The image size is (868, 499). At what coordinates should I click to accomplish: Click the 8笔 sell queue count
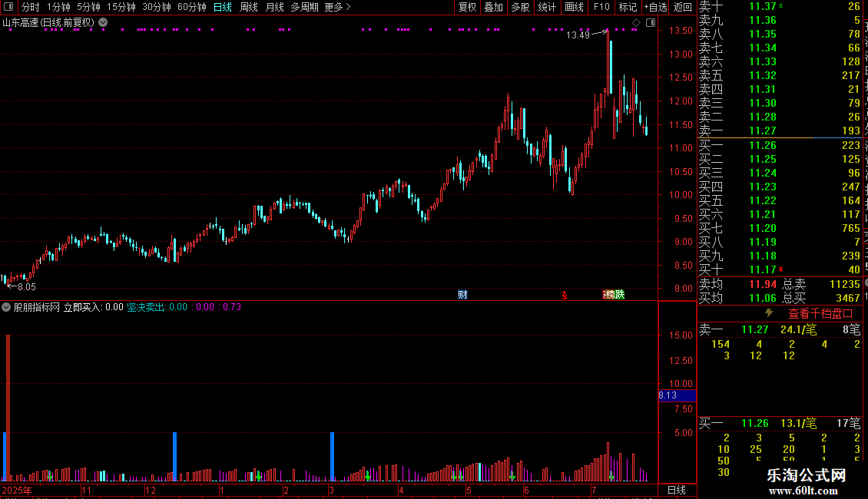click(852, 329)
